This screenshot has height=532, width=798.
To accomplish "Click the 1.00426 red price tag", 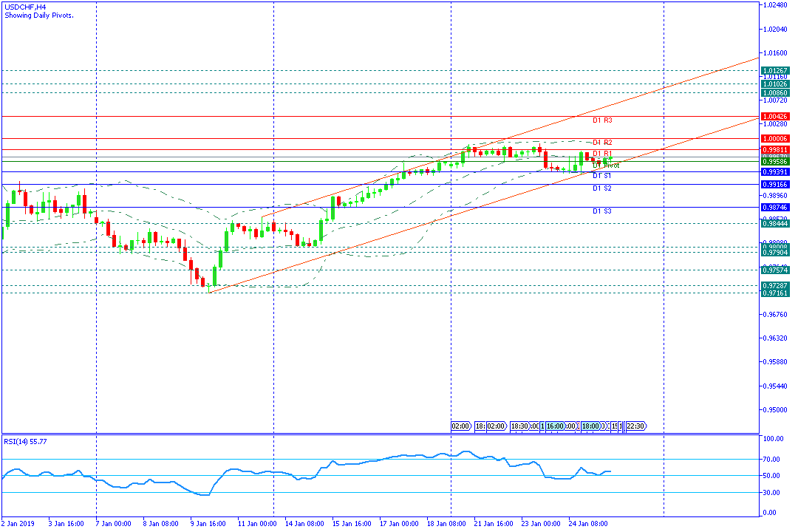I will [774, 117].
